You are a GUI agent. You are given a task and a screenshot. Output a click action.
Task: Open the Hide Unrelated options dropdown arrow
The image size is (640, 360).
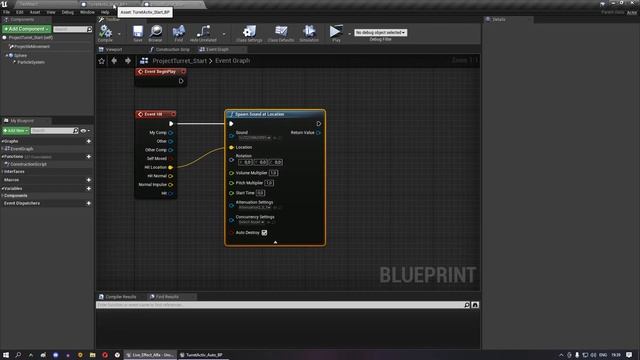[x=224, y=34]
